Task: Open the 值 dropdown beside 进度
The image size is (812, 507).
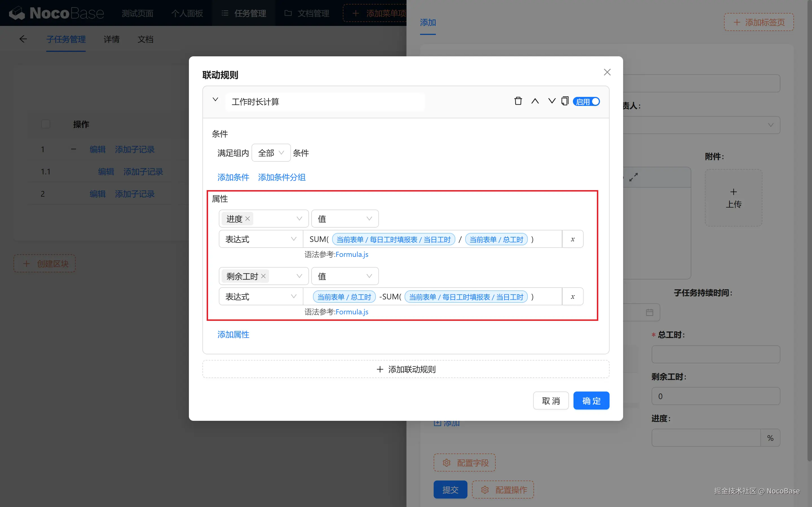Action: coord(345,219)
